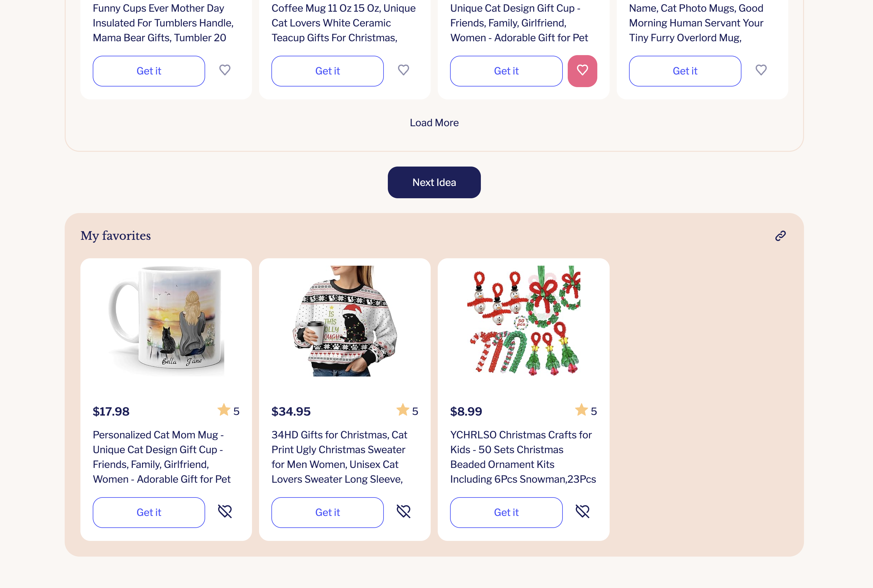Remove Ugly Christmas Sweater from favorites
Viewport: 873px width, 588px height.
pos(403,512)
